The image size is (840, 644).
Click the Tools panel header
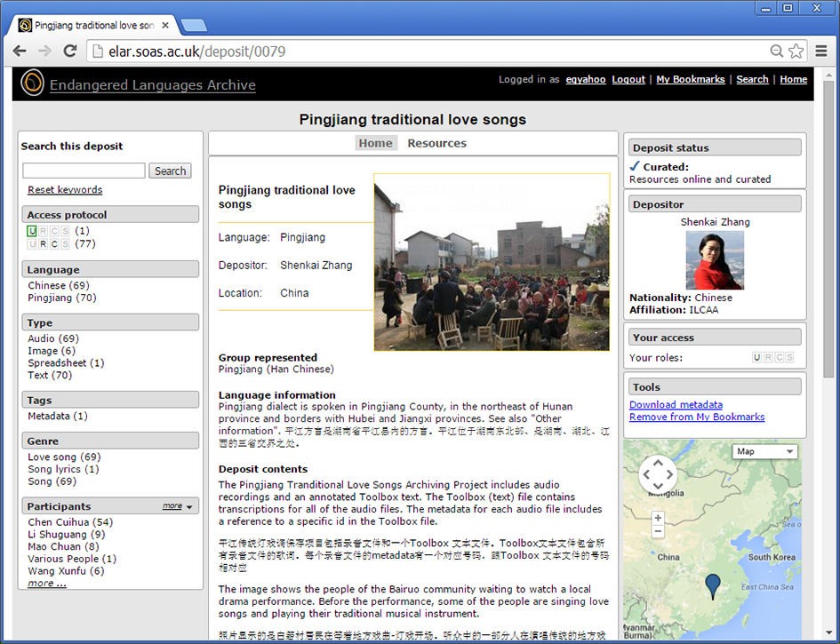coord(715,386)
